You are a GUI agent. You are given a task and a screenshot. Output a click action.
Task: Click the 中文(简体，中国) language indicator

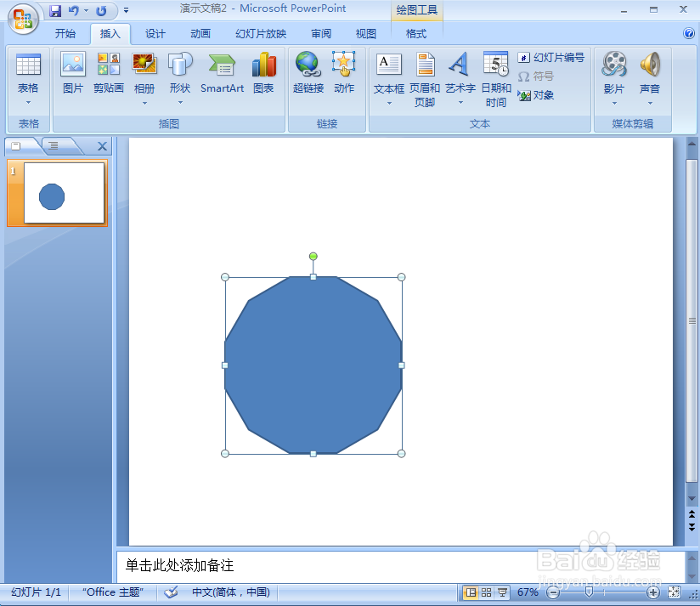pos(231,592)
